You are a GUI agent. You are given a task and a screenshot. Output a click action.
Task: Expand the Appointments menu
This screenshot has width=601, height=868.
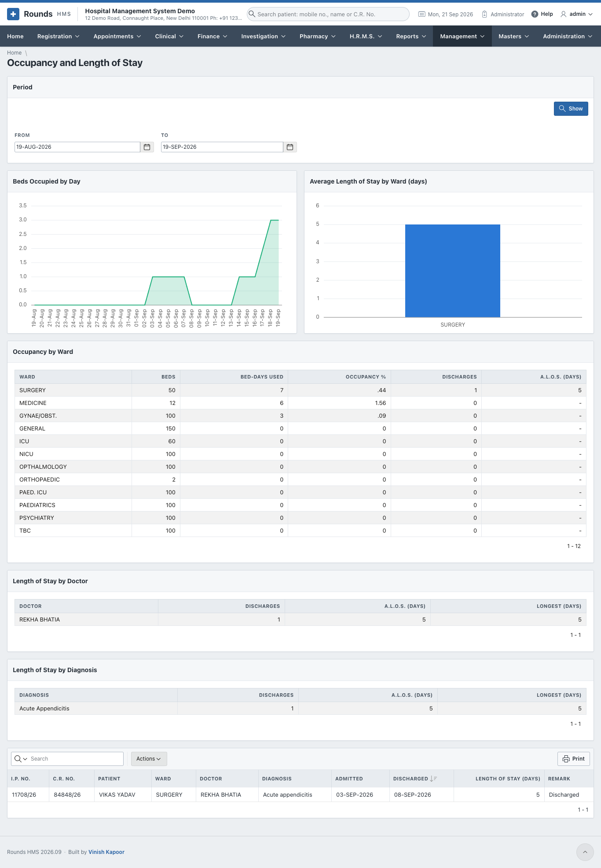[x=117, y=36]
